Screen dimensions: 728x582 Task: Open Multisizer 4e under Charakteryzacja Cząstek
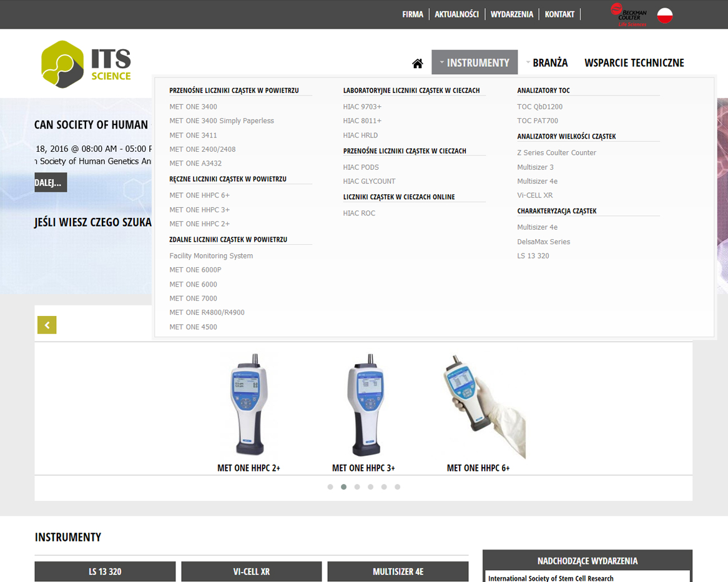pyautogui.click(x=537, y=227)
